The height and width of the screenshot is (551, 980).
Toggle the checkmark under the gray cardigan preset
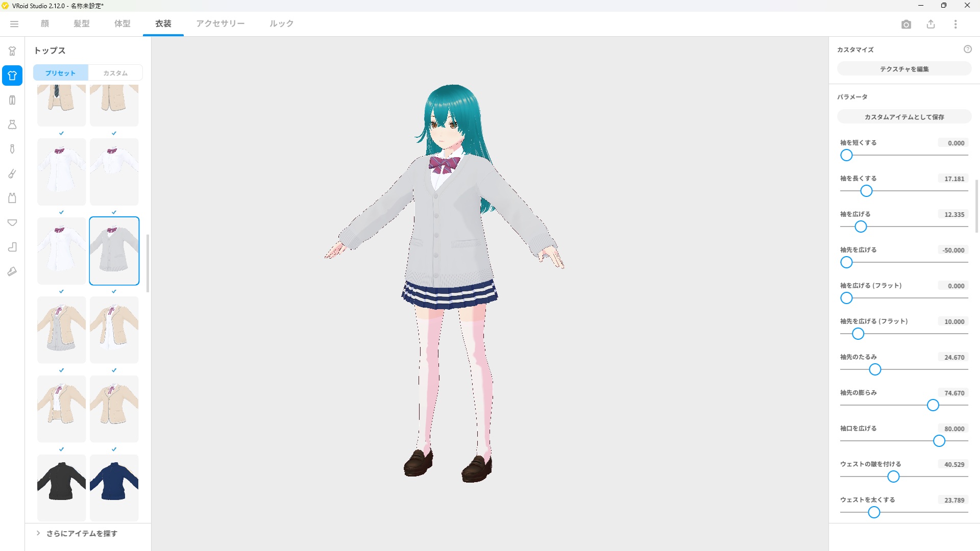click(x=114, y=292)
